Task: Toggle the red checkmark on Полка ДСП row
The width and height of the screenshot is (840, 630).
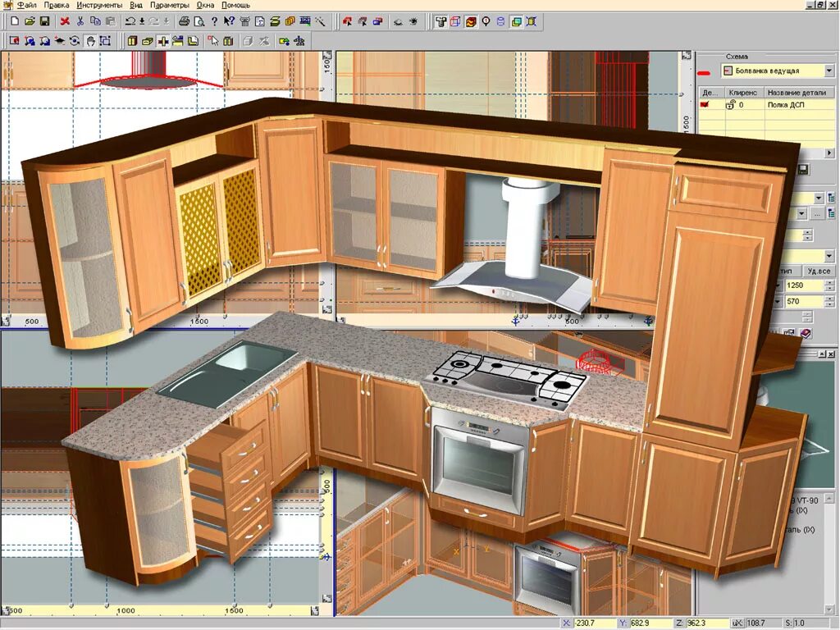Action: 704,104
